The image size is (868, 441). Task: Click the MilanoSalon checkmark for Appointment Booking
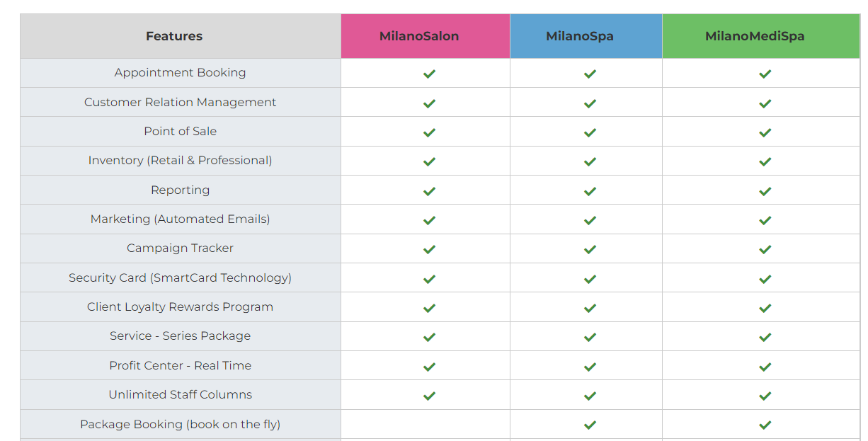pos(429,74)
